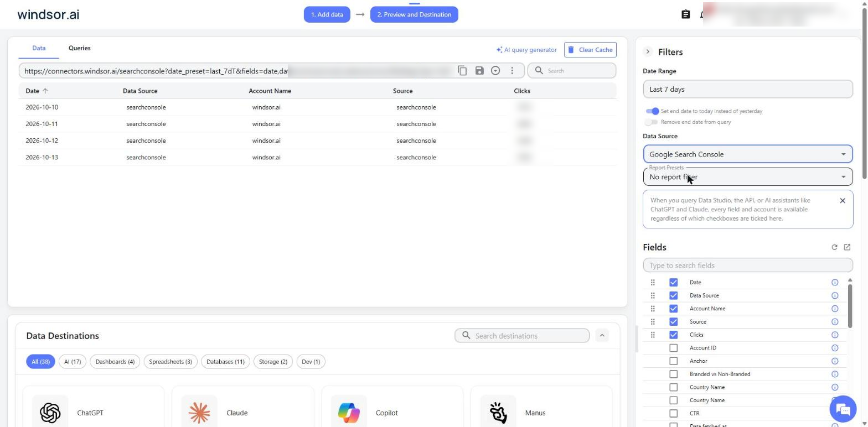Screen dimensions: 868x427
Task: Click the Claude destination logo
Action: (199, 413)
